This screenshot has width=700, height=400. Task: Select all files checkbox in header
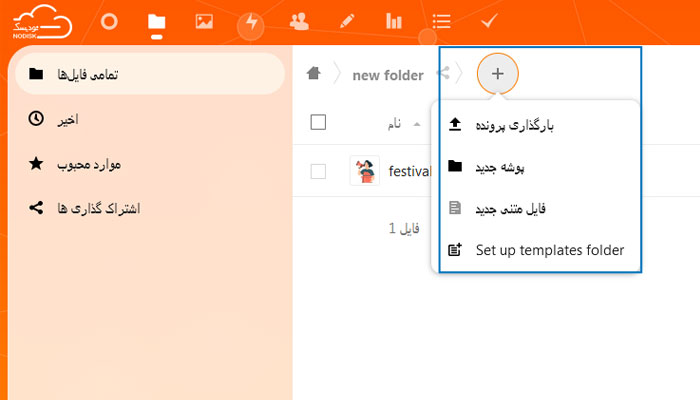click(x=318, y=122)
